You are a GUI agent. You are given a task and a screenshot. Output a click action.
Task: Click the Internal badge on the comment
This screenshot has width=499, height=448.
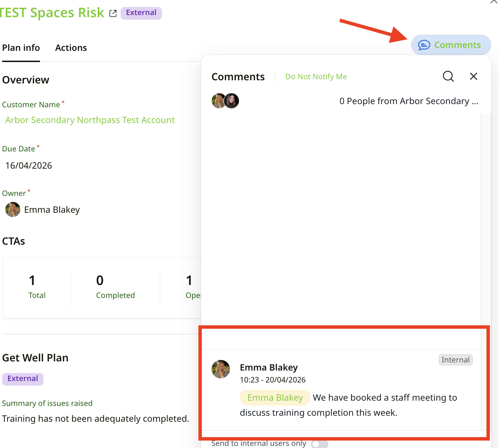tap(455, 360)
